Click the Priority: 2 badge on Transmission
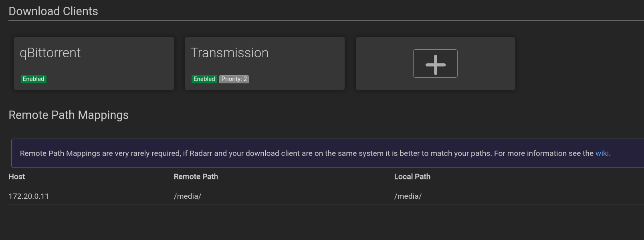This screenshot has height=240, width=644. tap(234, 79)
